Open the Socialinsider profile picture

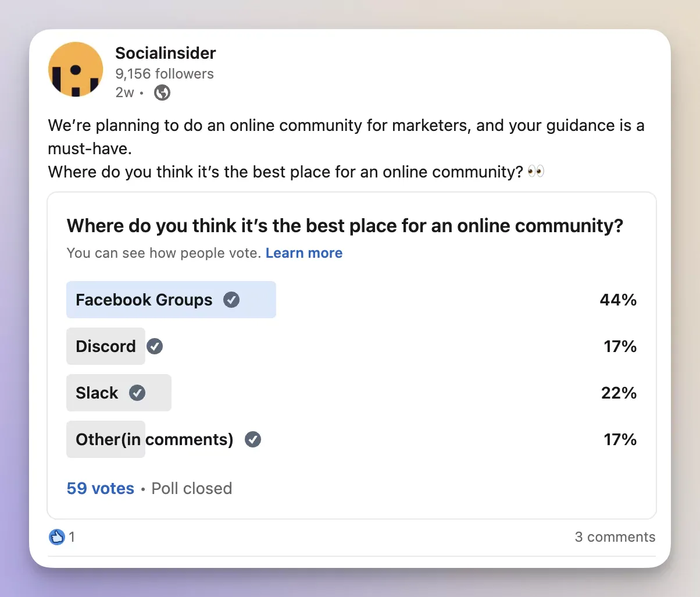76,69
